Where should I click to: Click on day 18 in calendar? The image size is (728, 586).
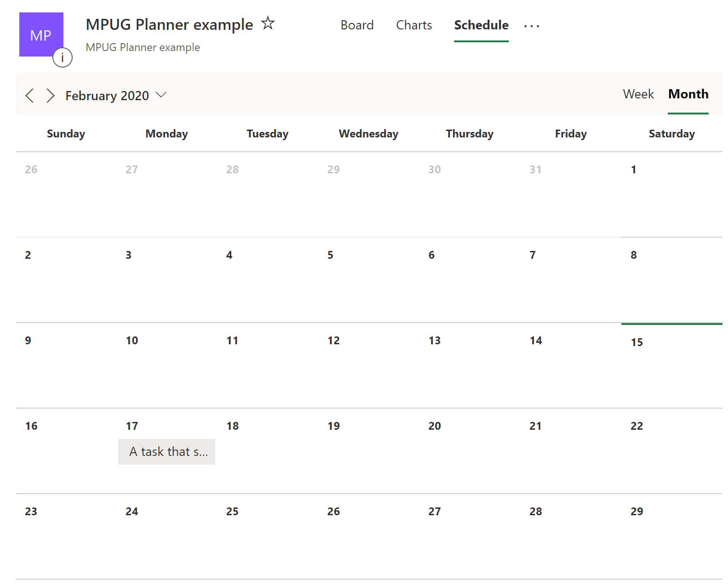(x=233, y=426)
